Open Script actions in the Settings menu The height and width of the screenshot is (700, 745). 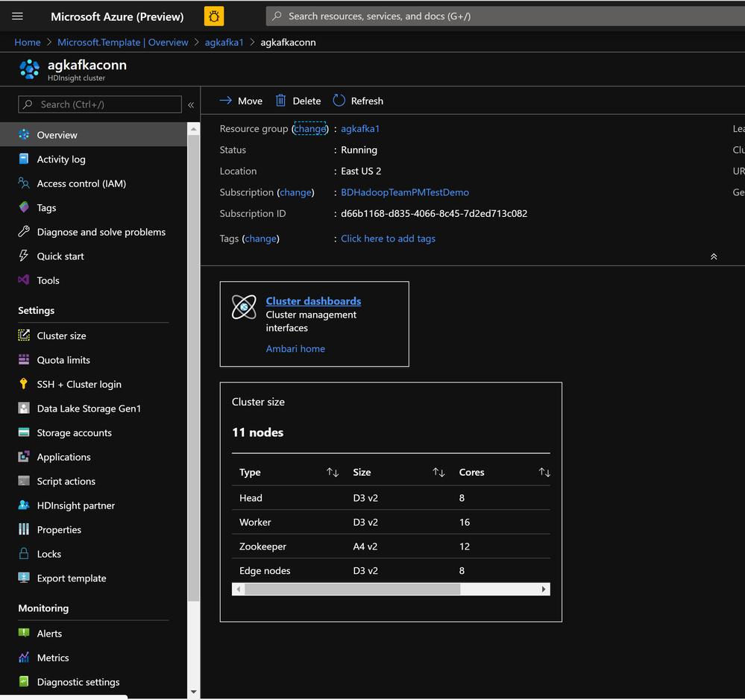tap(94, 481)
